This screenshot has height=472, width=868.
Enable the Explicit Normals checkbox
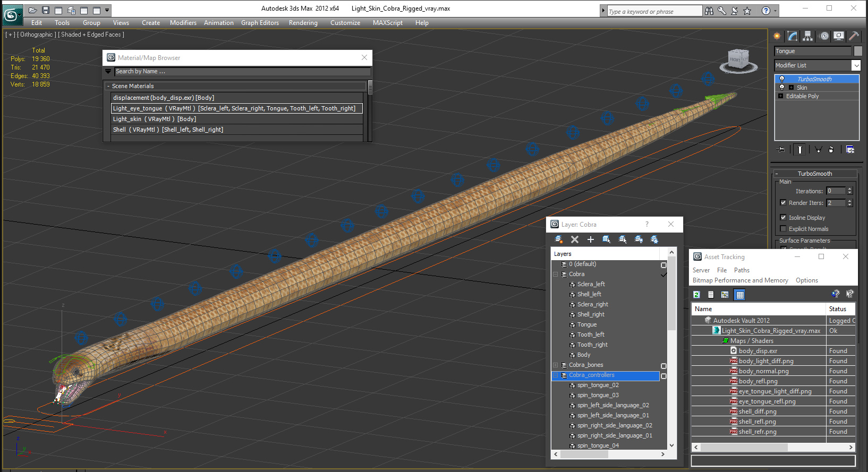pyautogui.click(x=783, y=229)
